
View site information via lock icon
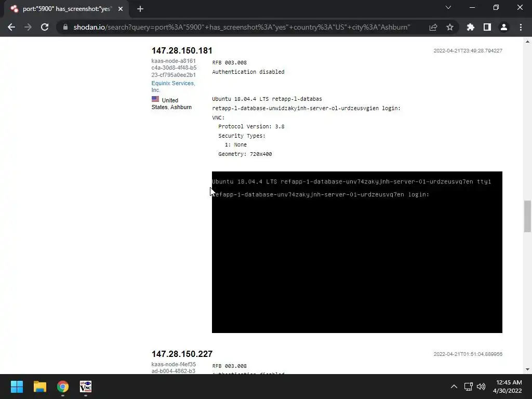(x=65, y=27)
